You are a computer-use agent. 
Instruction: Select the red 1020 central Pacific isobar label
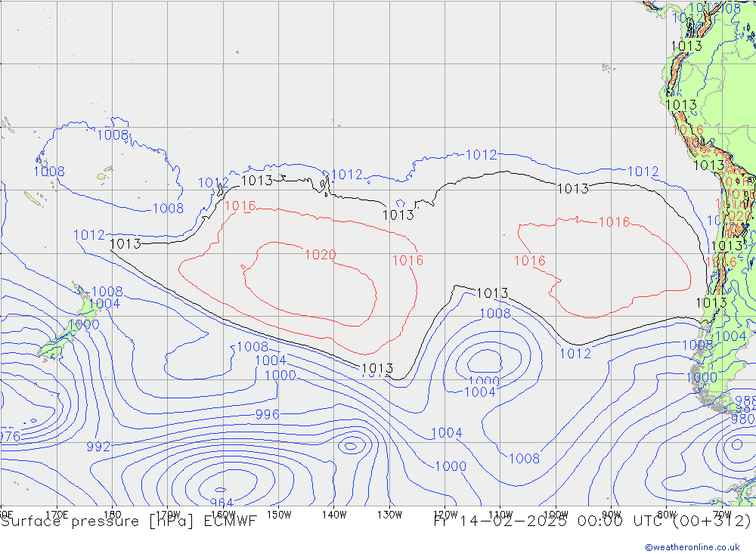(320, 255)
